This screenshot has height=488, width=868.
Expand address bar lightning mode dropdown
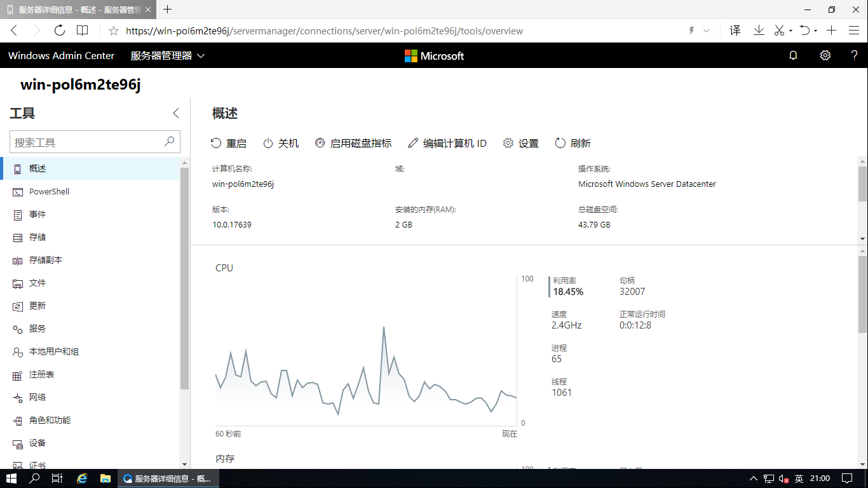(x=706, y=30)
